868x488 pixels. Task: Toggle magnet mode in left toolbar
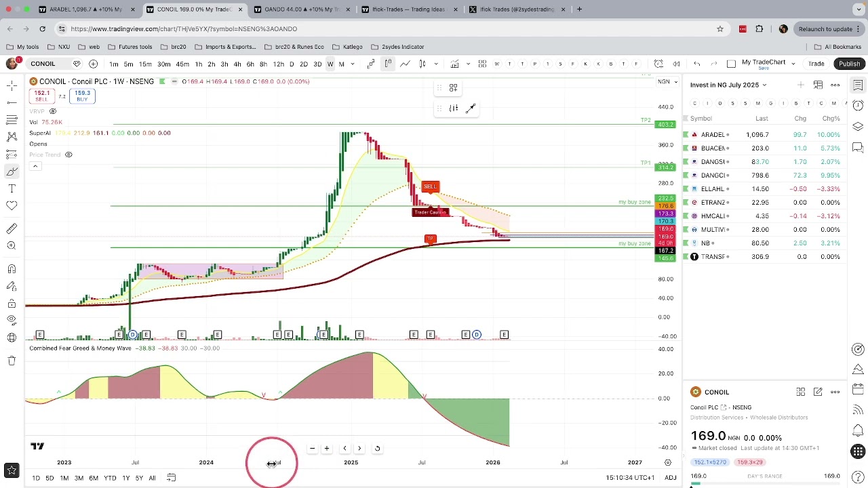coord(12,269)
